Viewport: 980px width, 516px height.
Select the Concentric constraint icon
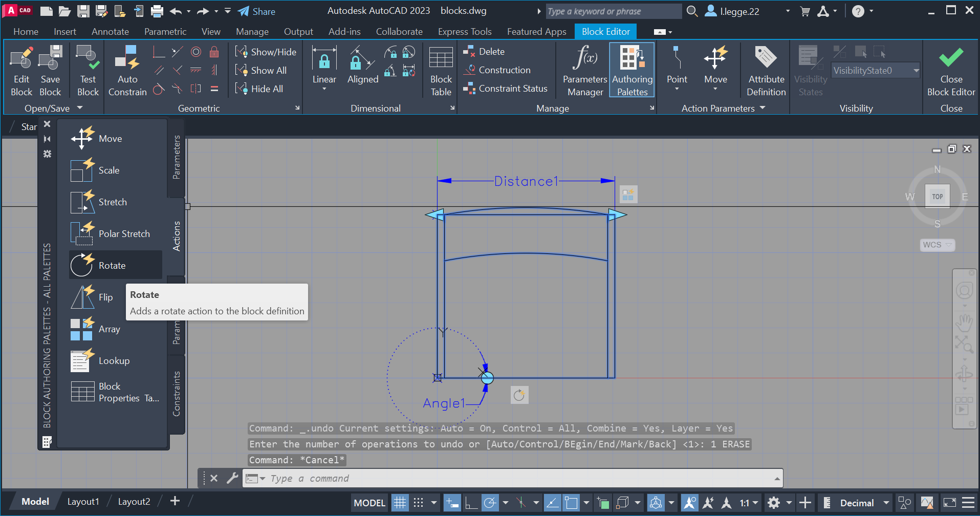[196, 52]
